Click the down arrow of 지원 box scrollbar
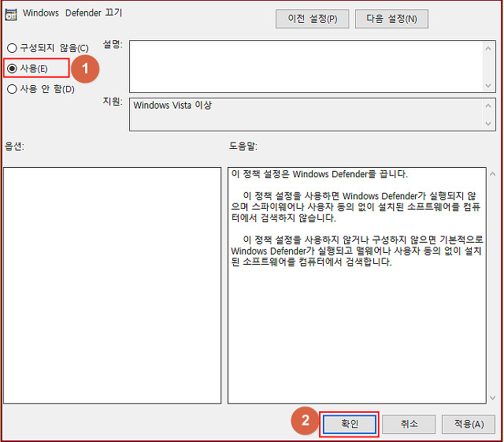Screen dimensions: 504x442 [488, 124]
